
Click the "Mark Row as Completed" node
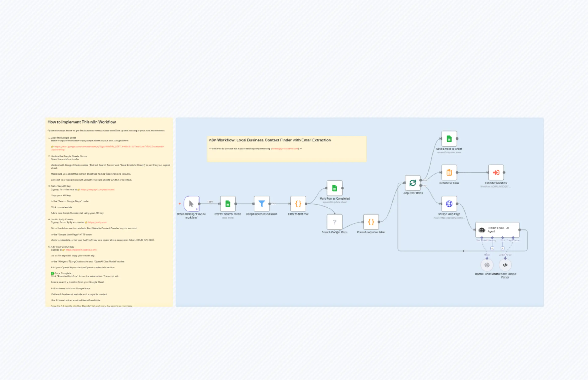[334, 188]
